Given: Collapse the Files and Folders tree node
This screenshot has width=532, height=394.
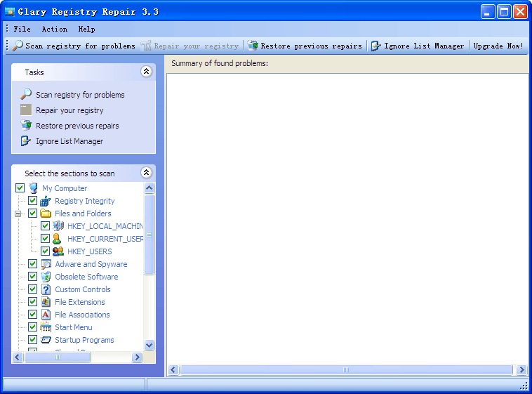Looking at the screenshot, I should pos(18,214).
